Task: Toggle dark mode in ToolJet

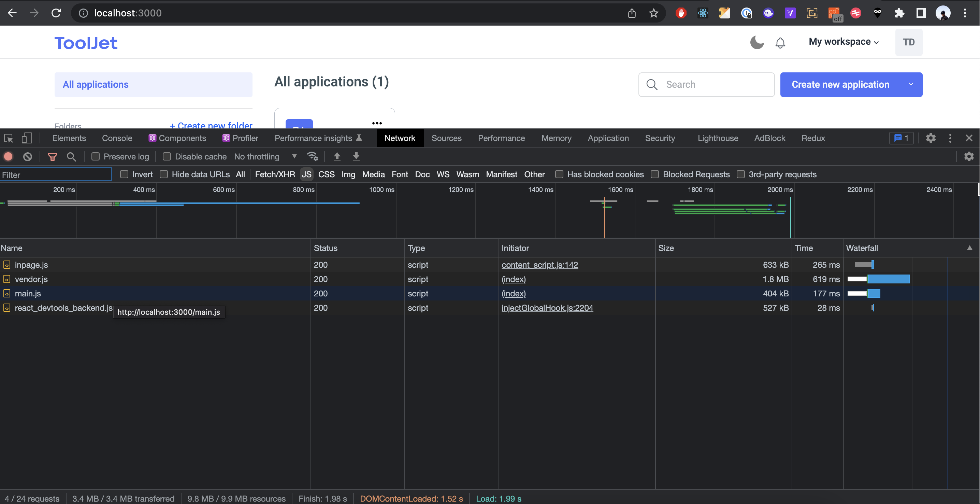Action: [757, 42]
